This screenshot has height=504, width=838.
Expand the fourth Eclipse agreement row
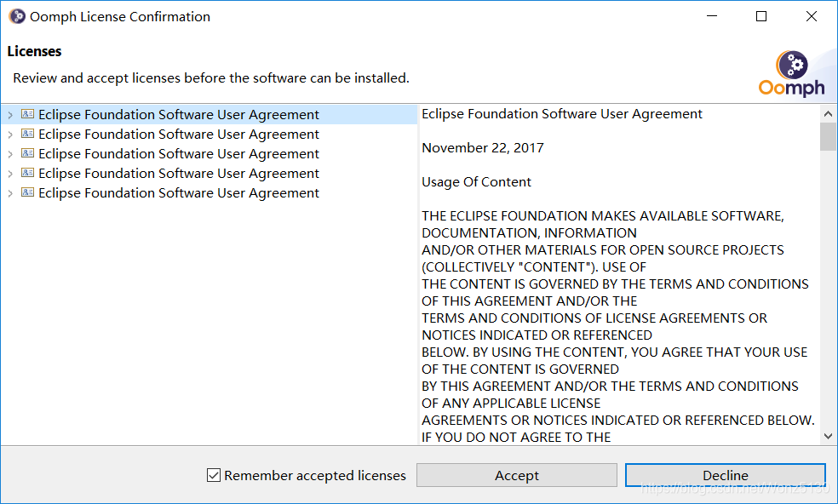tap(10, 174)
